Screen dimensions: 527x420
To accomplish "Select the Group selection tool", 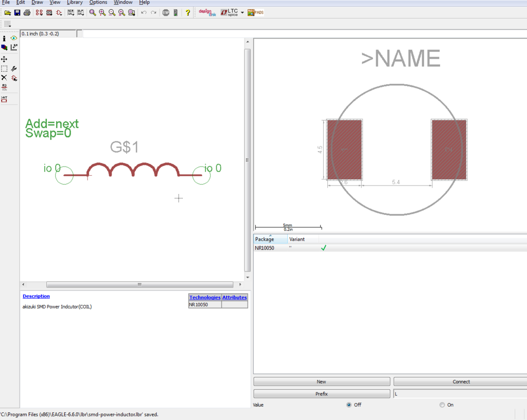I will (4, 69).
